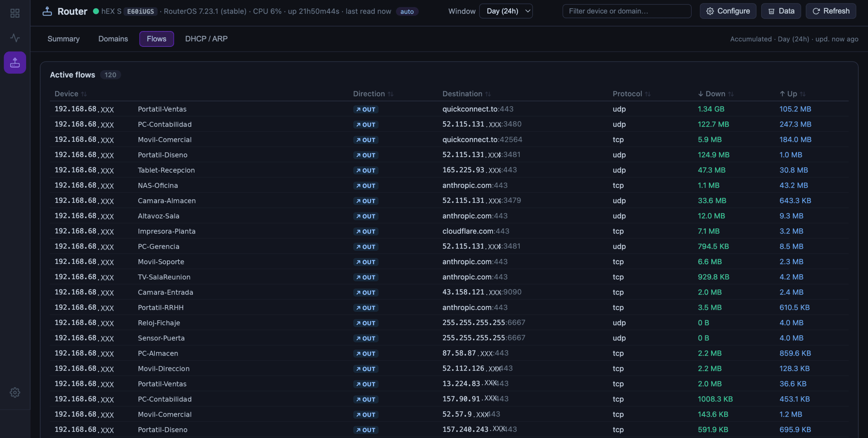This screenshot has width=868, height=438.
Task: Click the Movil-Direccion device name
Action: click(163, 369)
